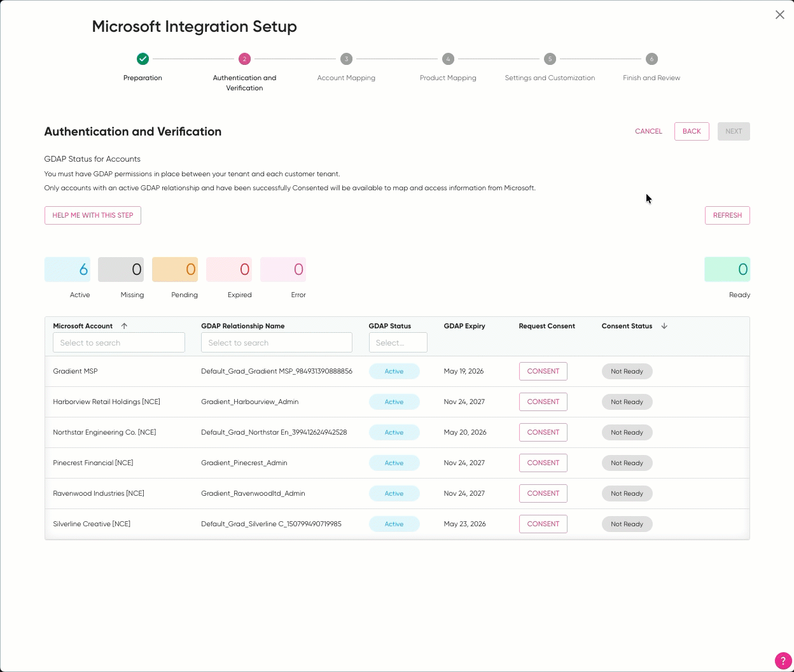
Task: Cancel the integration setup
Action: [648, 131]
